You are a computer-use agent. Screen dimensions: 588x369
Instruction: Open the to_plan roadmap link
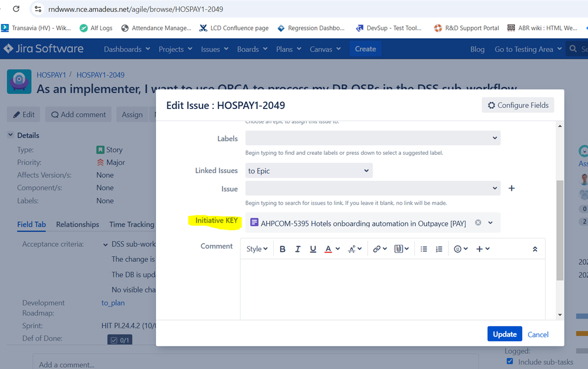[x=113, y=303]
